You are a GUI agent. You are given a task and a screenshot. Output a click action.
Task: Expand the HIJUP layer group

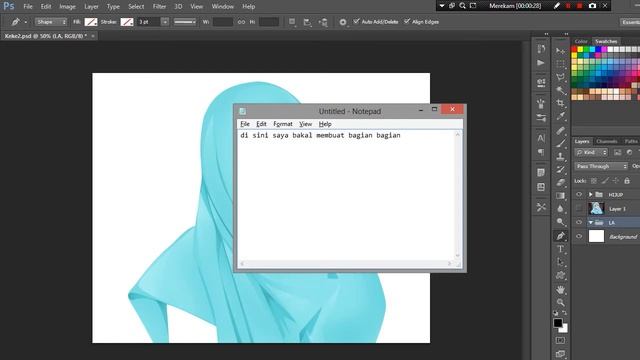click(x=590, y=195)
